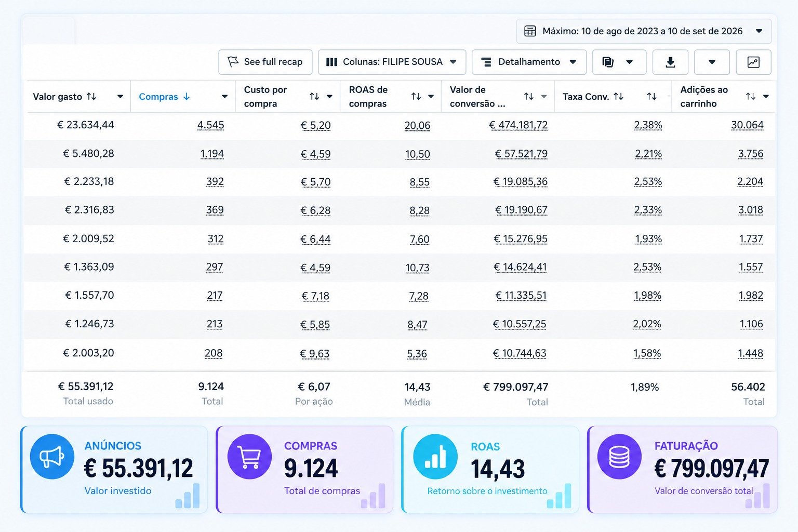Open the Valor de conversão column menu arrow

544,97
